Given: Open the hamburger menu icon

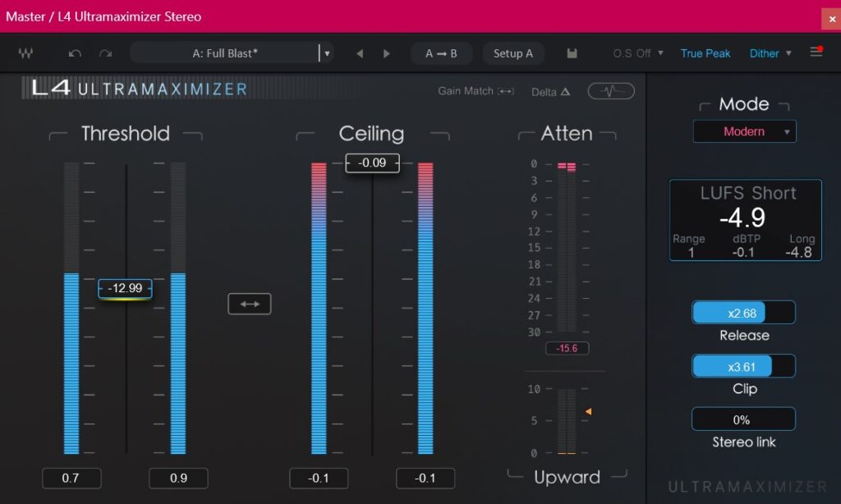Looking at the screenshot, I should coord(816,53).
